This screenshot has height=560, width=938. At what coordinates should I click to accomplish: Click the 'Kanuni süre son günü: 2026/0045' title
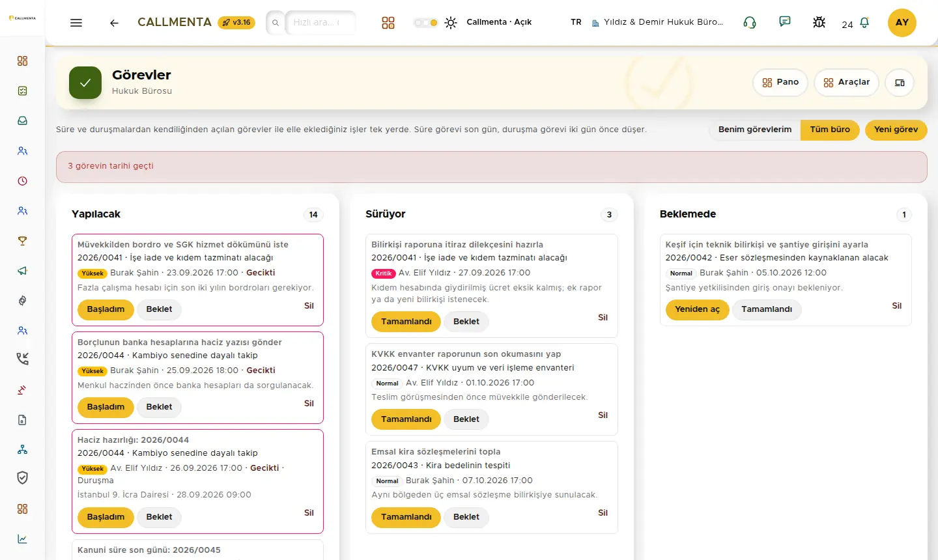click(x=149, y=550)
